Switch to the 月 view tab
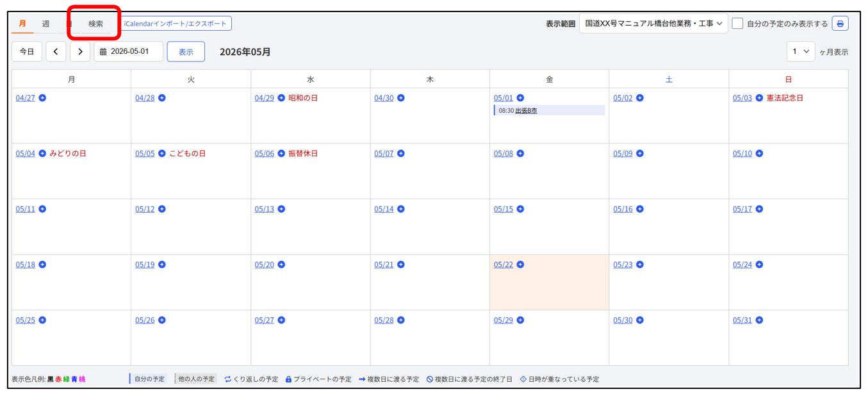 22,24
